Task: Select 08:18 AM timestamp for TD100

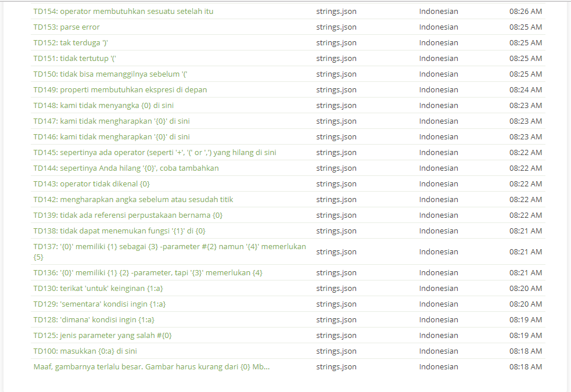Action: click(x=526, y=351)
